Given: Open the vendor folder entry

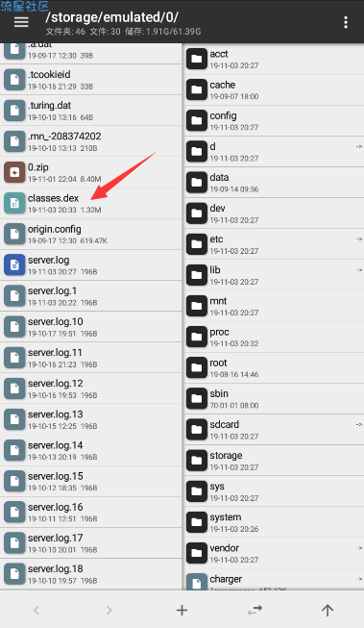Looking at the screenshot, I should [x=274, y=553].
